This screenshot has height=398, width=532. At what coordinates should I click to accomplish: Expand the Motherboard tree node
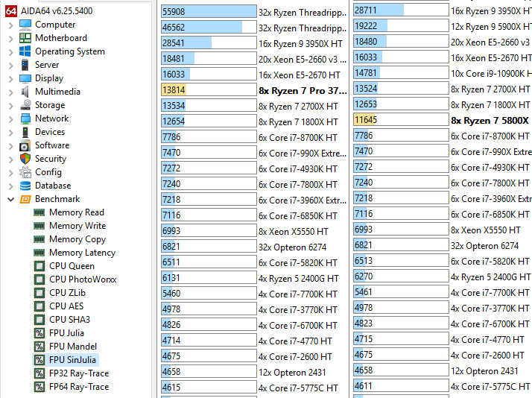pos(11,38)
